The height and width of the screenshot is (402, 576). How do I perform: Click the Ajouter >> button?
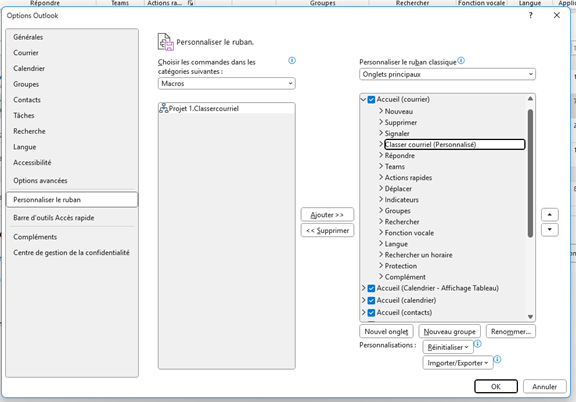tap(327, 215)
